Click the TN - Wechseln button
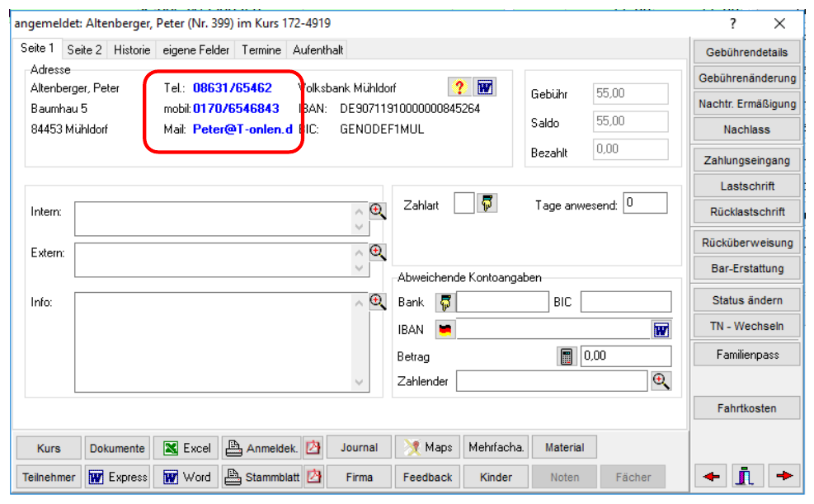The image size is (814, 504). tap(746, 326)
